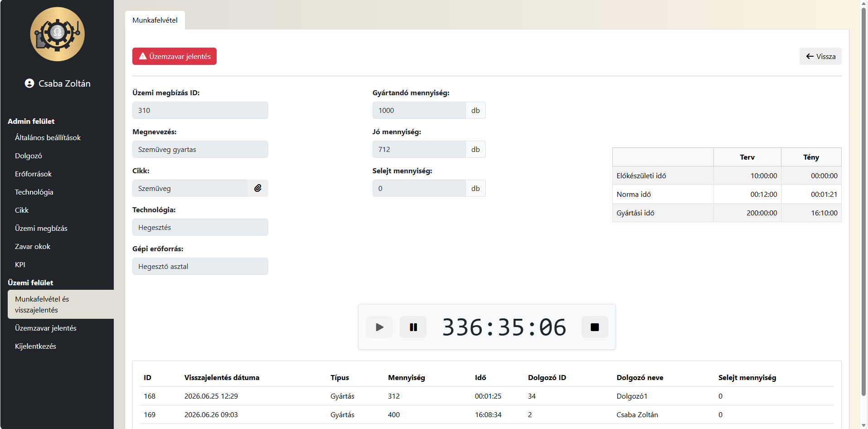Click the 00:01:21 actual norm time
Viewport: 868px width, 429px height.
[824, 194]
